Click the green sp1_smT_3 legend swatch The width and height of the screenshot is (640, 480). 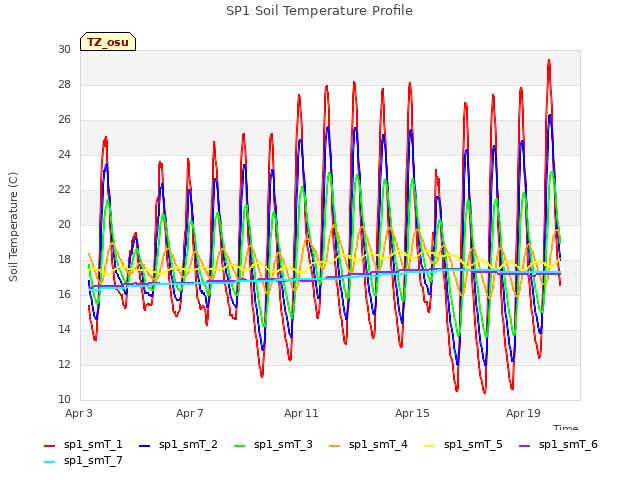point(240,446)
